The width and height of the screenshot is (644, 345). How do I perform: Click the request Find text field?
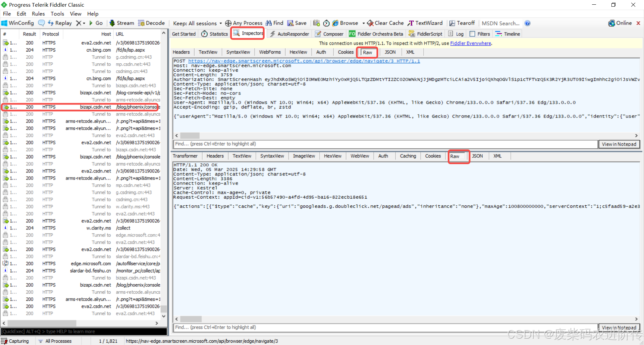[x=385, y=144]
